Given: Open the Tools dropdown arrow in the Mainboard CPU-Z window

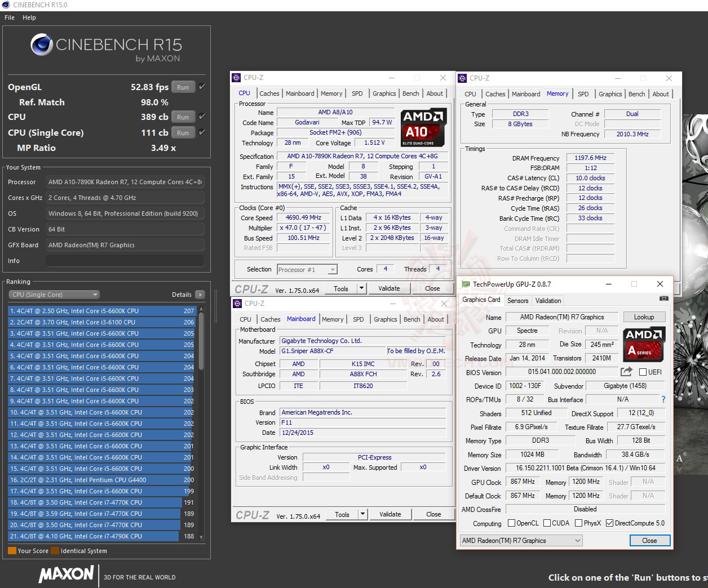Looking at the screenshot, I should [x=362, y=514].
